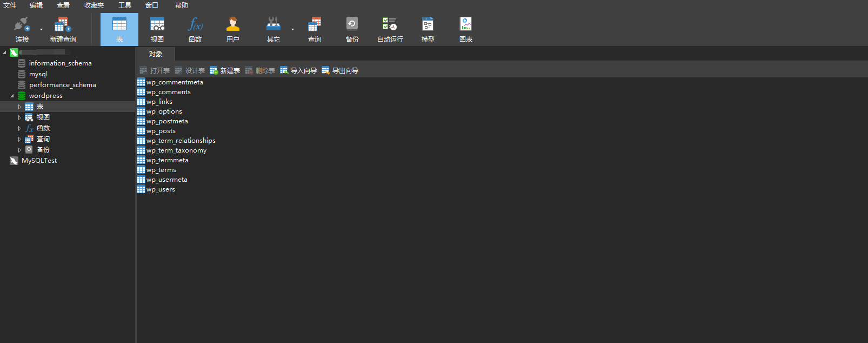Select the mysql database
Screen dimensions: 868x343
coord(38,74)
